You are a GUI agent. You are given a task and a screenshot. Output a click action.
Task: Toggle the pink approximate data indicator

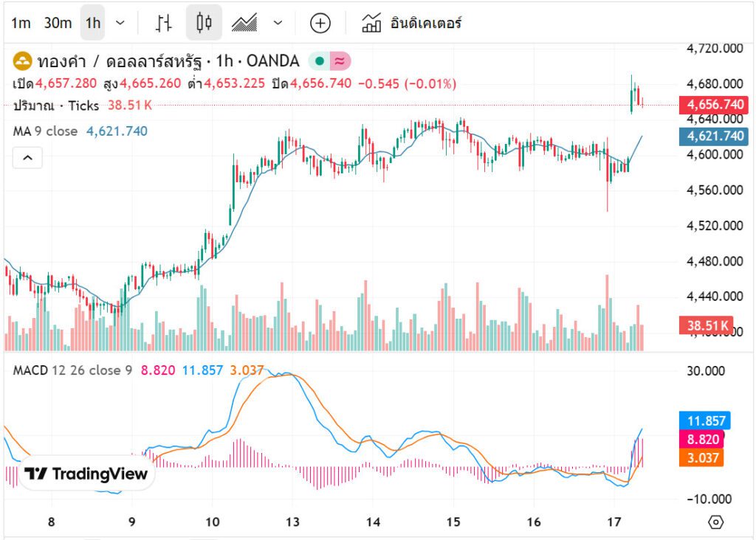coord(340,60)
